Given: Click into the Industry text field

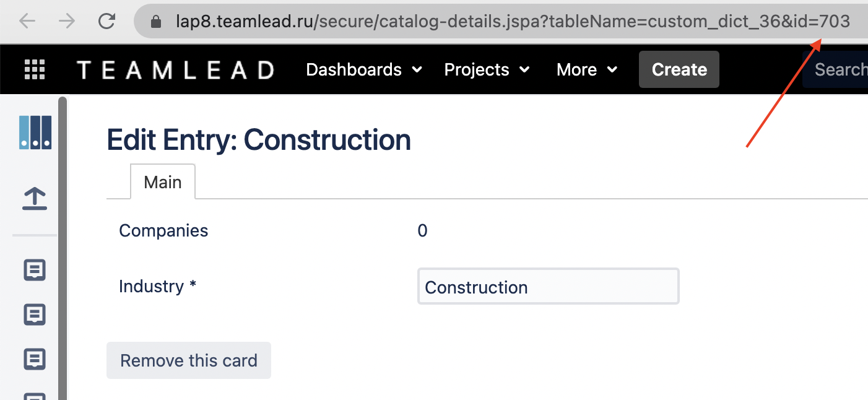Looking at the screenshot, I should (x=548, y=287).
